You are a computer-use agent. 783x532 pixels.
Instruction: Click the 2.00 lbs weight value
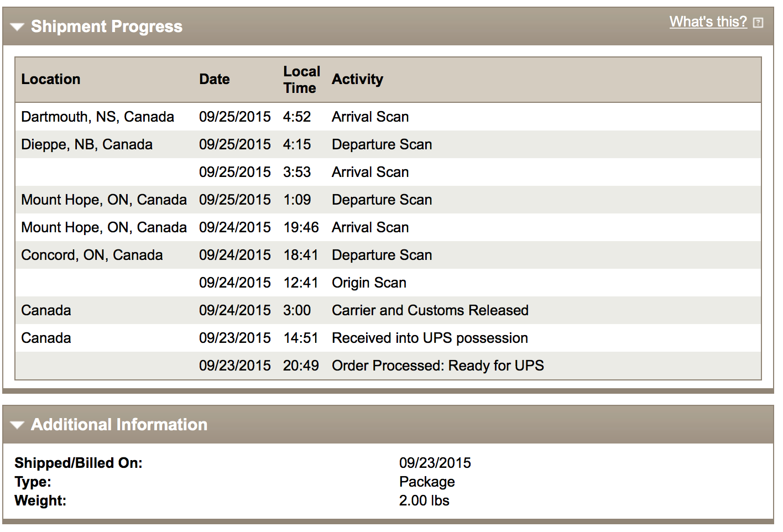tap(424, 500)
